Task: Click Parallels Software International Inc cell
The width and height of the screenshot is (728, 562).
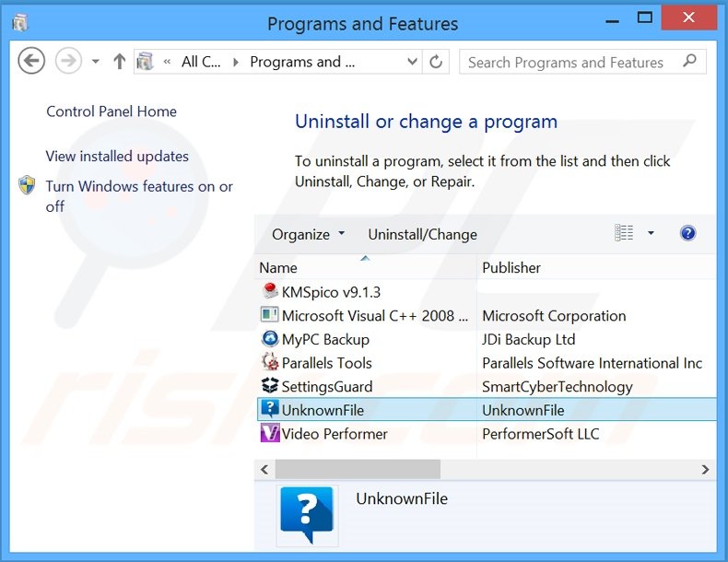Action: point(592,363)
